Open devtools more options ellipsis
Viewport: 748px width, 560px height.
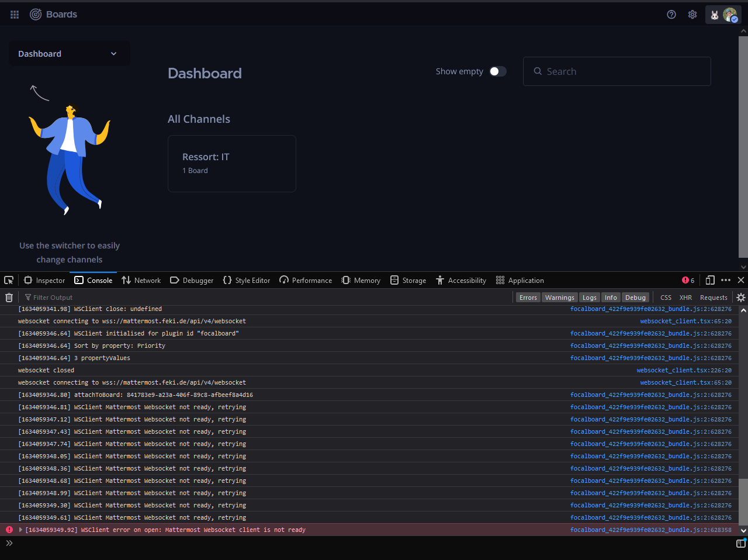click(x=726, y=281)
